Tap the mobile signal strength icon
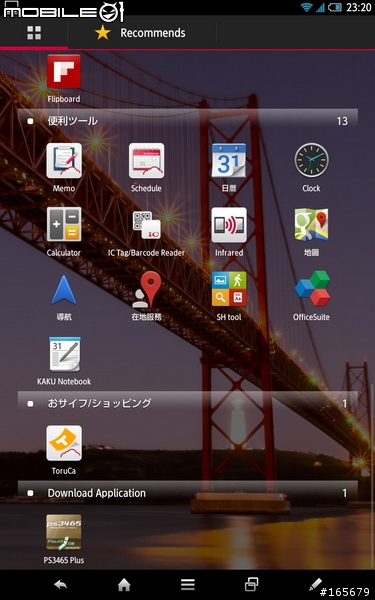The height and width of the screenshot is (600, 375). click(320, 7)
